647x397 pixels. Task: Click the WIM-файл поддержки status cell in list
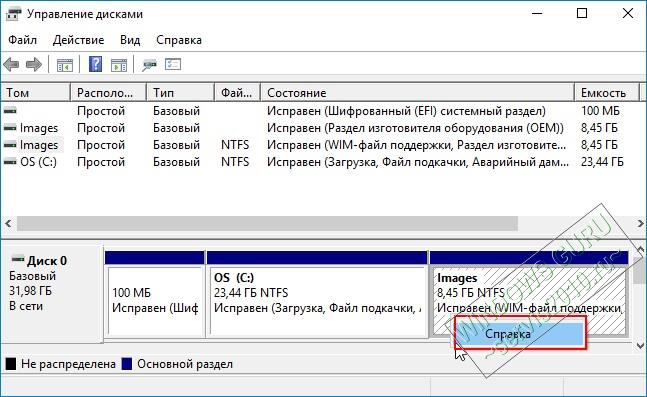(416, 145)
